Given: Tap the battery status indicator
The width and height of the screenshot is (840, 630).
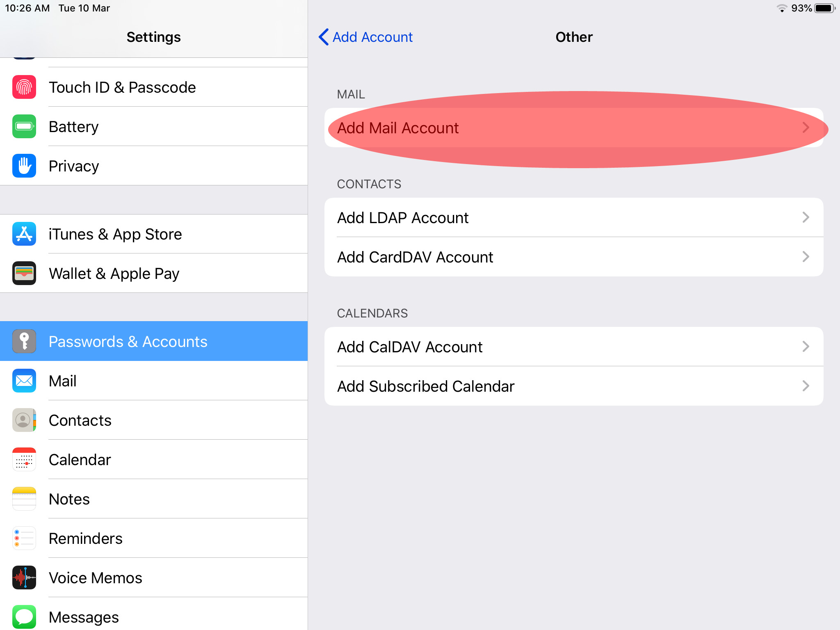Looking at the screenshot, I should point(825,8).
